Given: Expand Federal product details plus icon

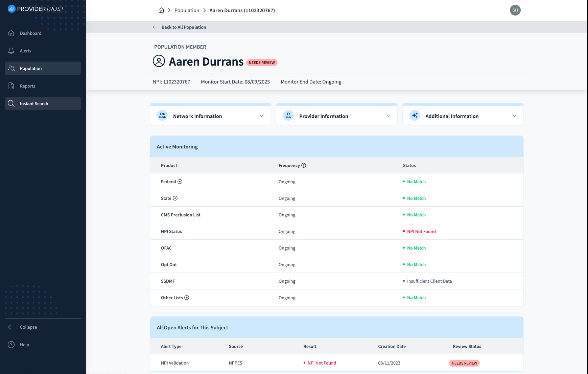Looking at the screenshot, I should 180,182.
